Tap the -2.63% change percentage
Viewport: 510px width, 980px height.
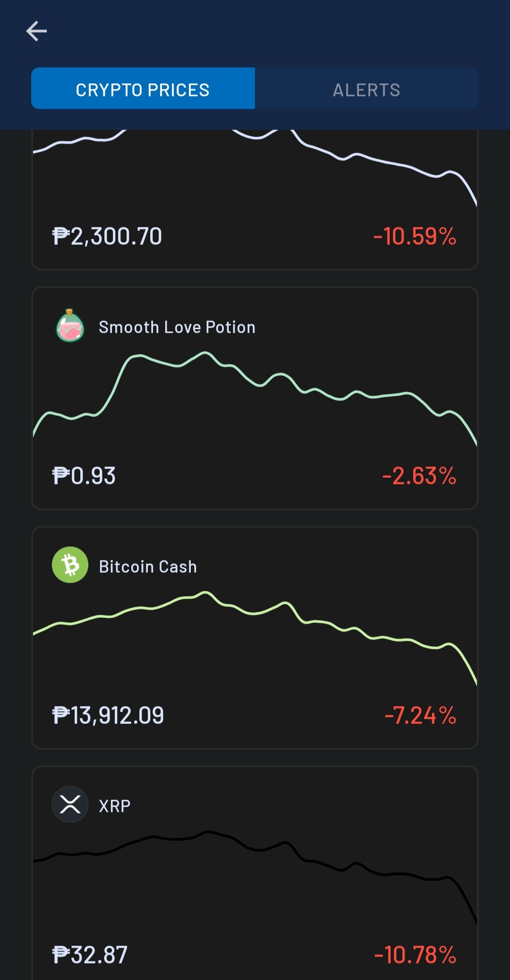point(419,476)
